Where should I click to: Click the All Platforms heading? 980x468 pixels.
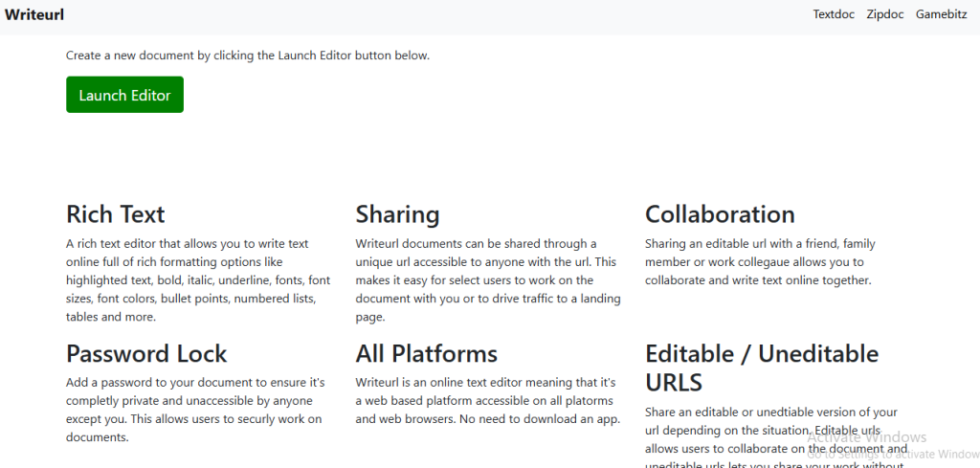(x=426, y=354)
